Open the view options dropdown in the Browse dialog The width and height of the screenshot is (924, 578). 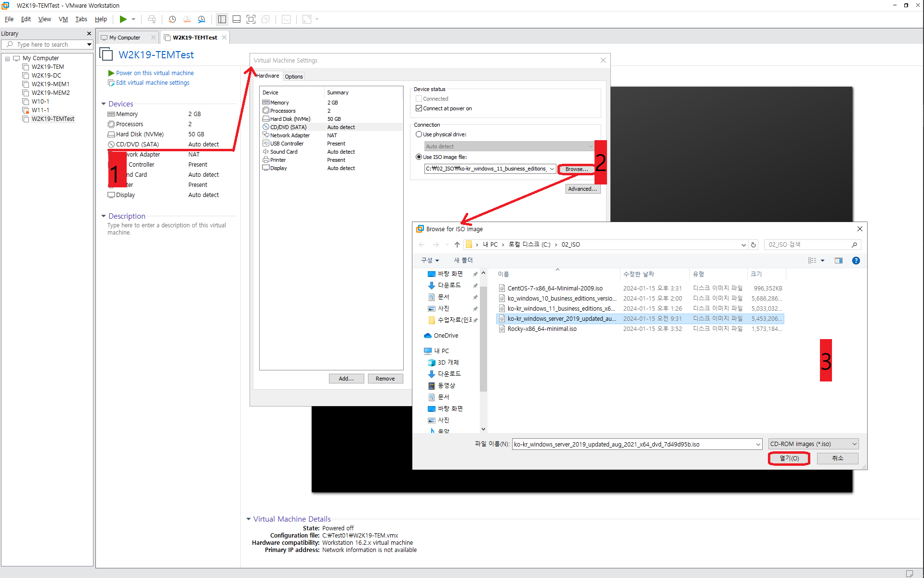822,261
